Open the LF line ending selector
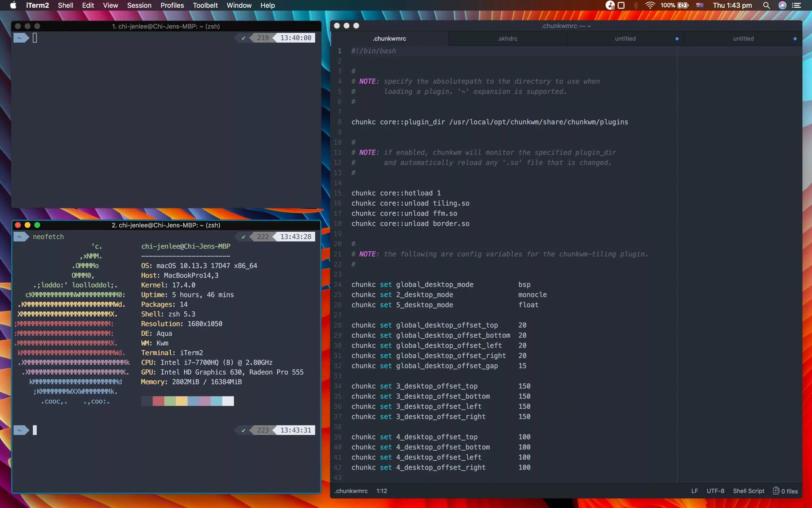Image resolution: width=812 pixels, height=508 pixels. pyautogui.click(x=694, y=491)
